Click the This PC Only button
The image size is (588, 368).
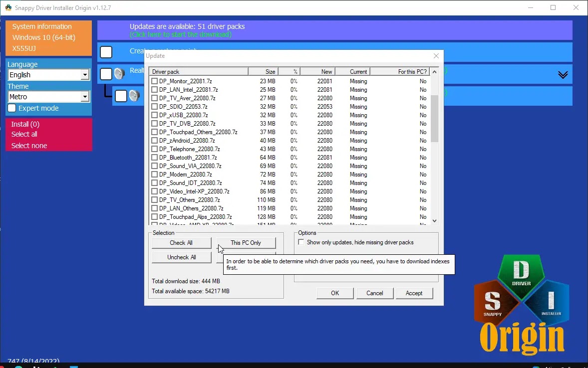246,243
